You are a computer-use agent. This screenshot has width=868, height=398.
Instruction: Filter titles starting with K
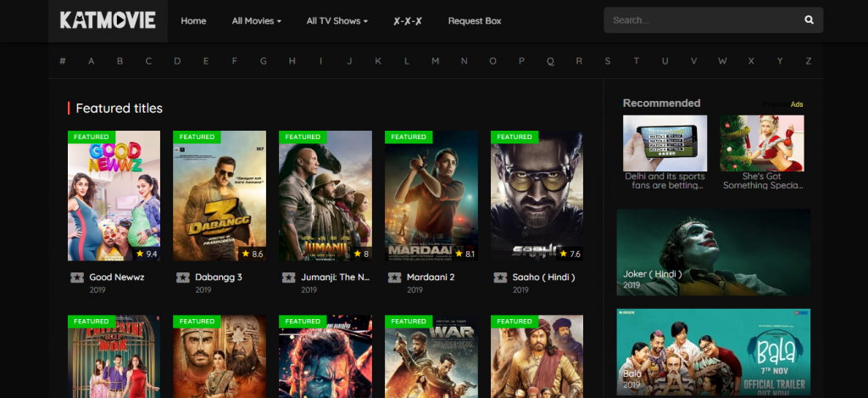[x=378, y=61]
